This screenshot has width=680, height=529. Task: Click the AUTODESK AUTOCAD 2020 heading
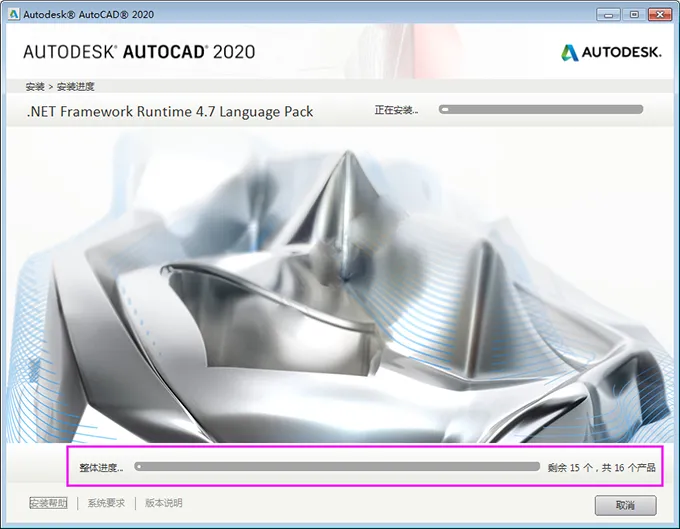click(x=139, y=52)
